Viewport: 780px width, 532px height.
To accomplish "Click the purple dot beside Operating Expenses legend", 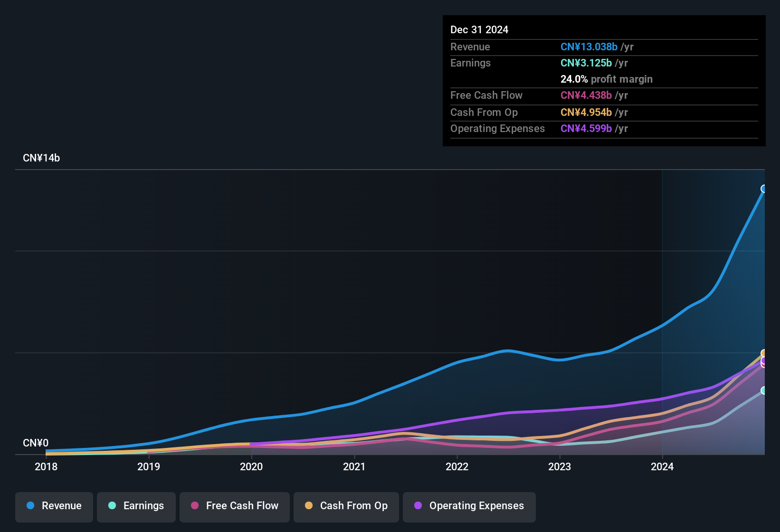I will pyautogui.click(x=418, y=505).
